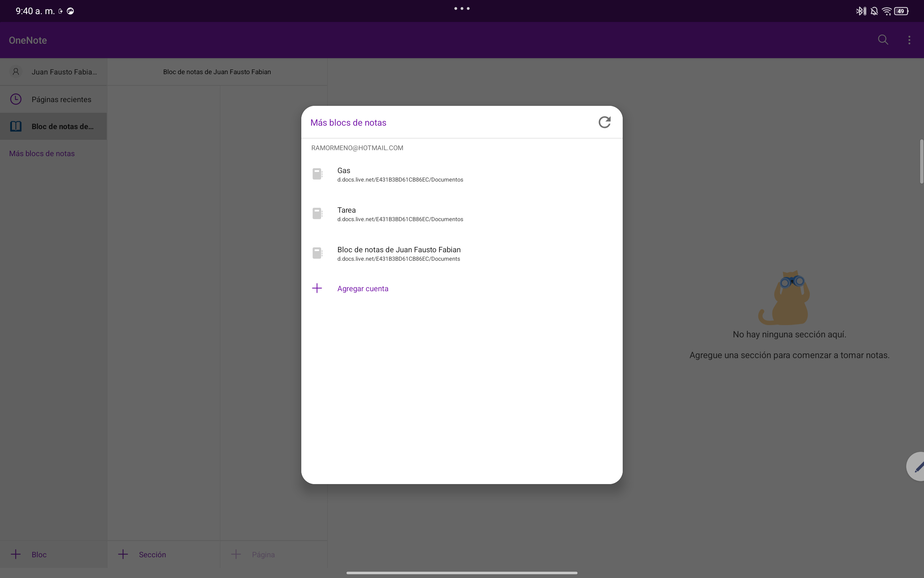Open the Gas notebook

pyautogui.click(x=462, y=175)
